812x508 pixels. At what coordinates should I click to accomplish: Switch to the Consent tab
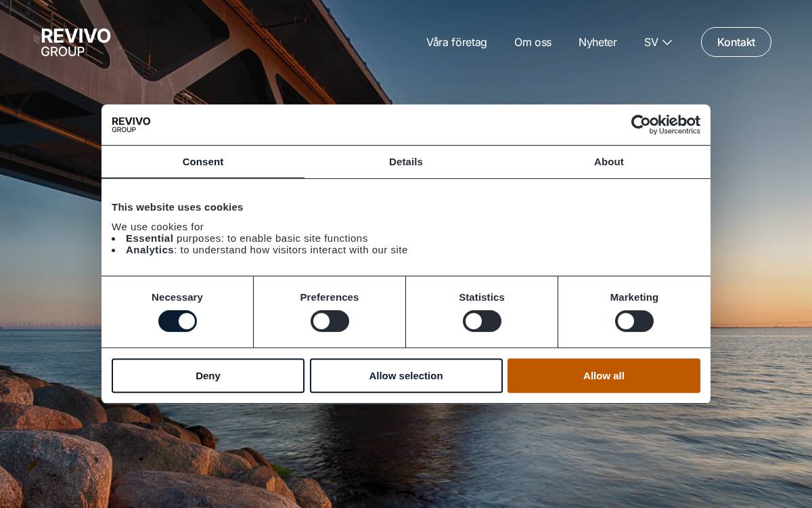(203, 162)
